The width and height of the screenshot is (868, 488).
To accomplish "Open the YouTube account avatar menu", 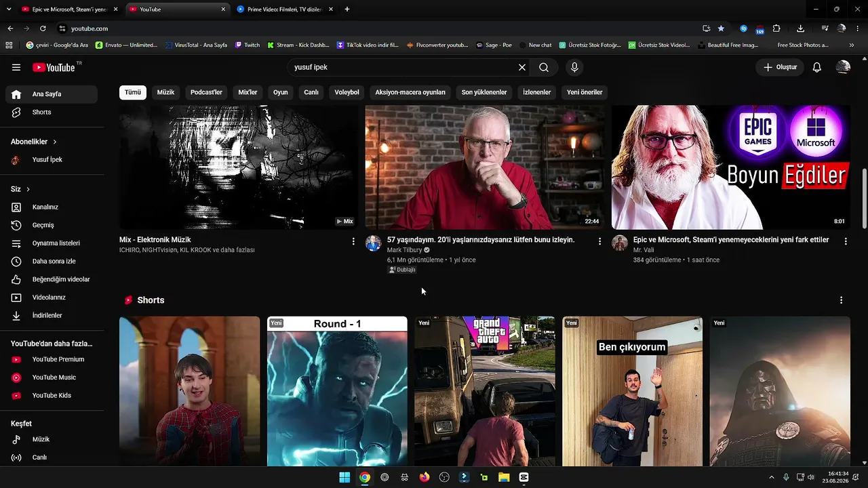I will (843, 67).
